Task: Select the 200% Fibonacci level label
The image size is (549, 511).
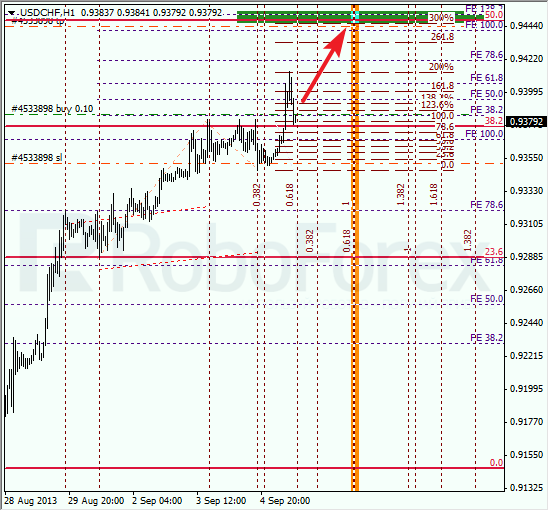Action: pos(441,67)
